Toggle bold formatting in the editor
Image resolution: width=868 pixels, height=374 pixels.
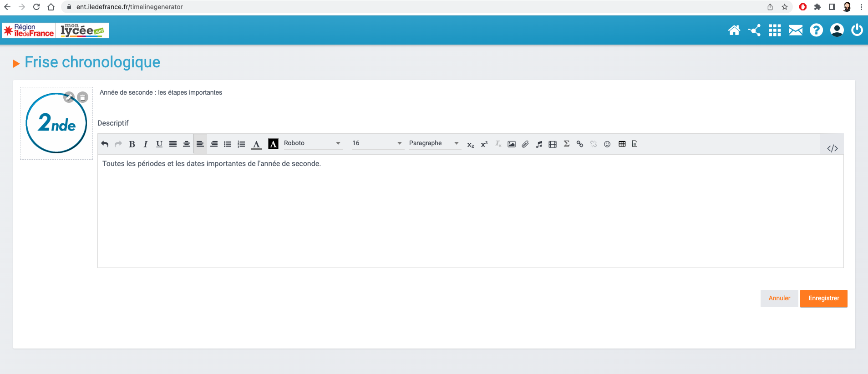tap(132, 144)
